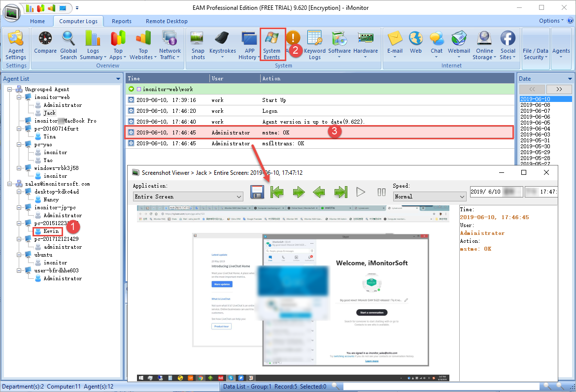This screenshot has width=576, height=392.
Task: Select agent Yao in the tree
Action: coord(48,161)
